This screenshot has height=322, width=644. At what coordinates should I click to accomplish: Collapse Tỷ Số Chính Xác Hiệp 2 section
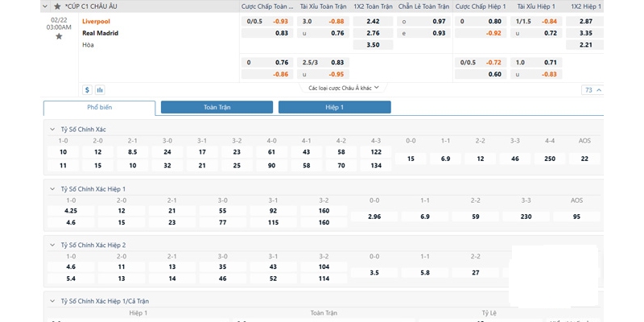[53, 245]
